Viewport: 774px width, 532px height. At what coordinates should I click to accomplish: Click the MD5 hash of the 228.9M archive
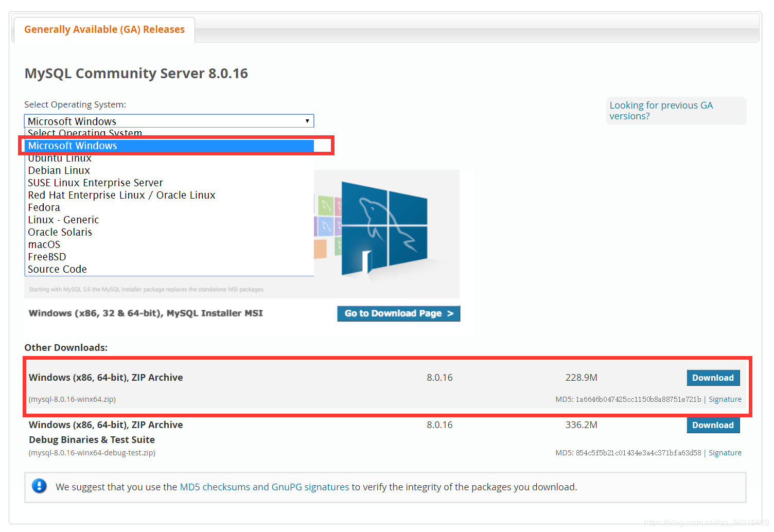coord(638,399)
